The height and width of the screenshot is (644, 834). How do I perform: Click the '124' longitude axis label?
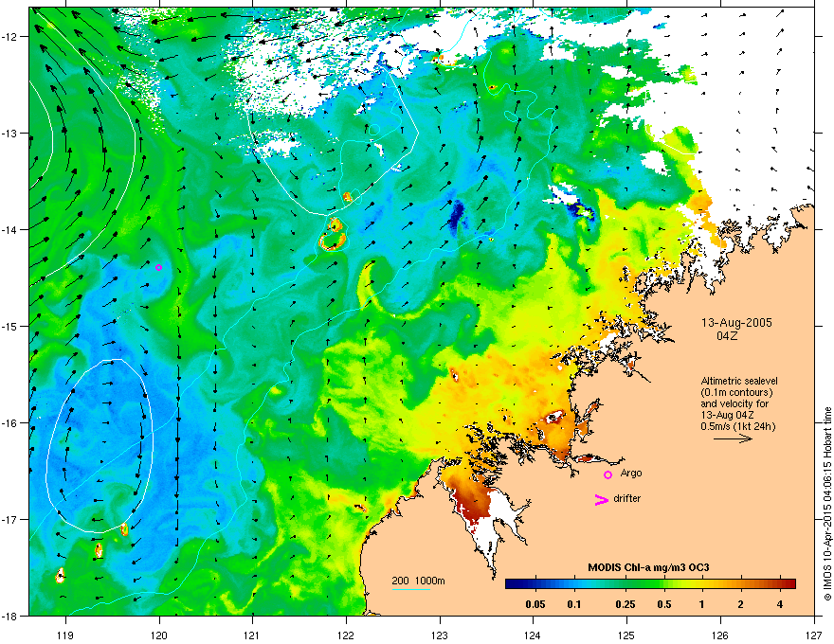point(533,635)
